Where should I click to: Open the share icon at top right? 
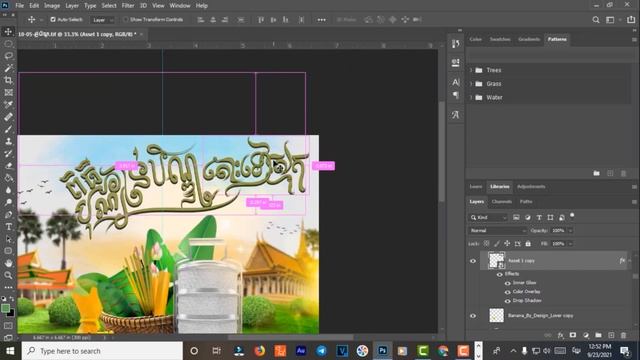pos(631,20)
